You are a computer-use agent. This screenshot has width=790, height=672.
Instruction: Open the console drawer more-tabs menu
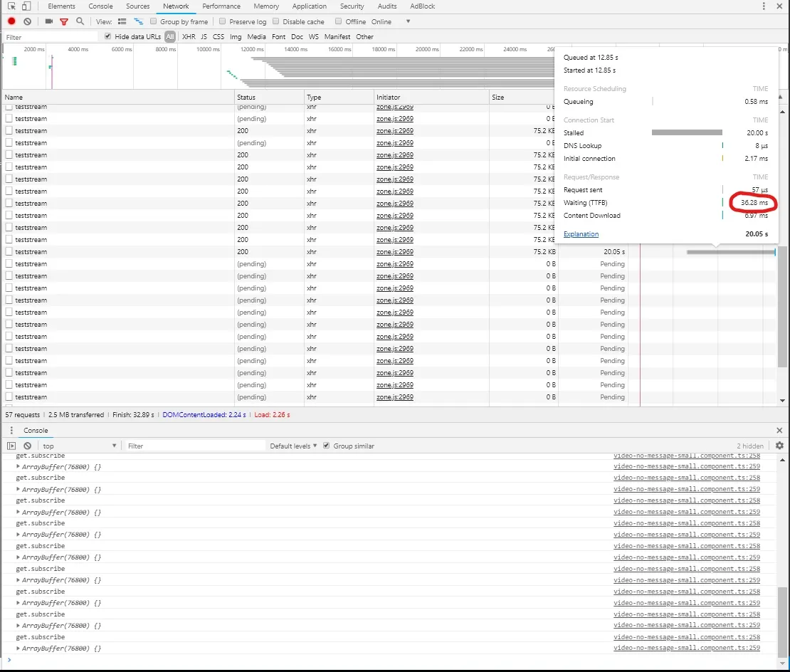pyautogui.click(x=11, y=430)
